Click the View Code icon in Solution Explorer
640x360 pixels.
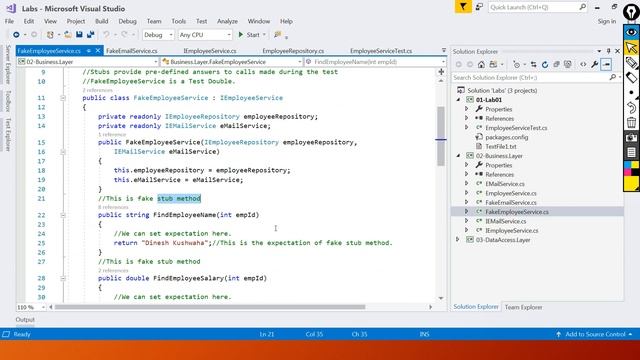pyautogui.click(x=583, y=64)
